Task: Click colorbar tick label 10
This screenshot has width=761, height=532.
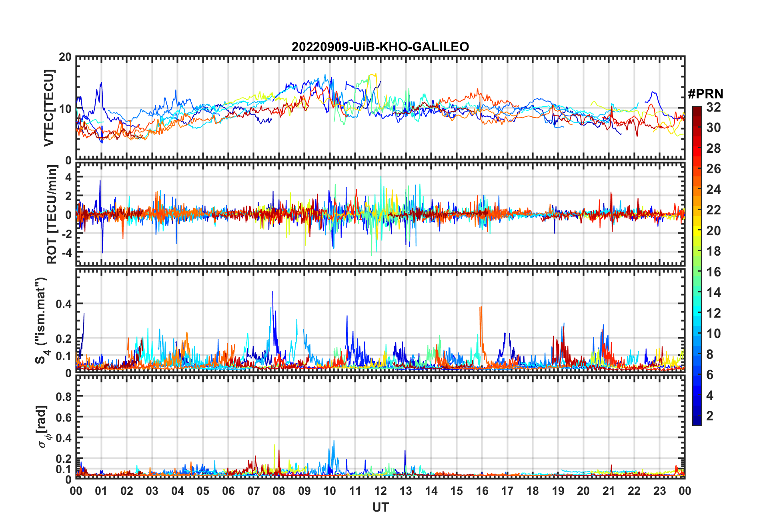Action: coord(713,334)
